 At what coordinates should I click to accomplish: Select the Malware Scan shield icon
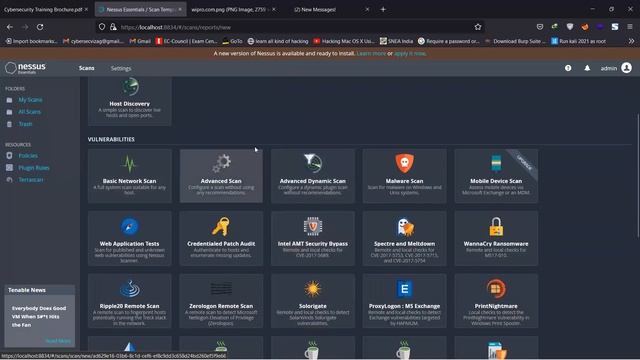click(404, 163)
